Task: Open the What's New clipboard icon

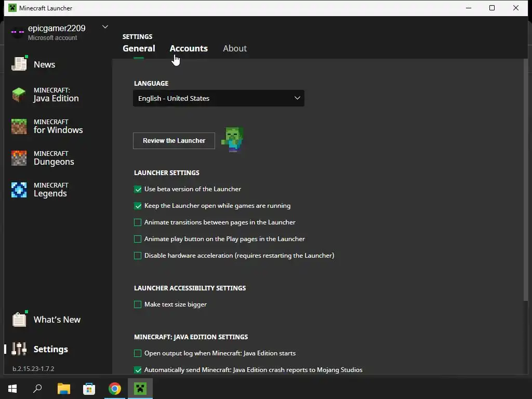Action: [x=19, y=319]
